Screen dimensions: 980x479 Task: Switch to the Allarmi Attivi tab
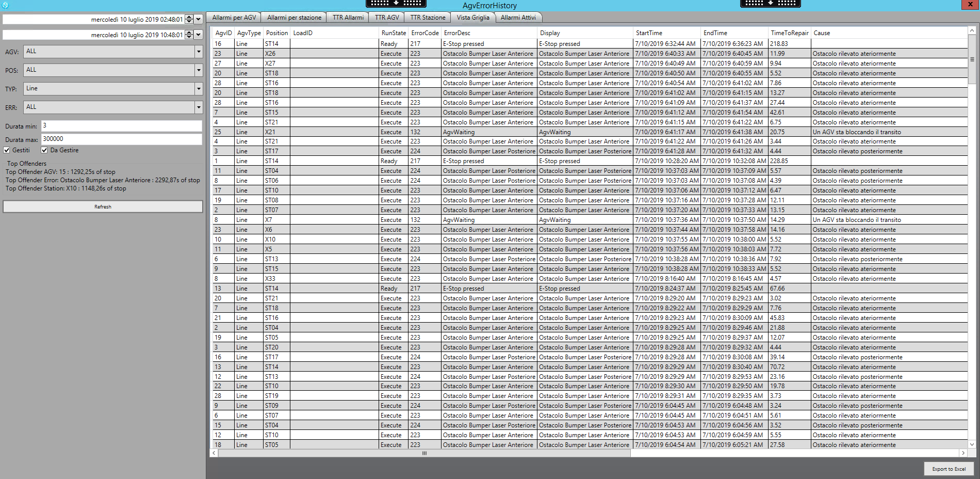pos(518,18)
